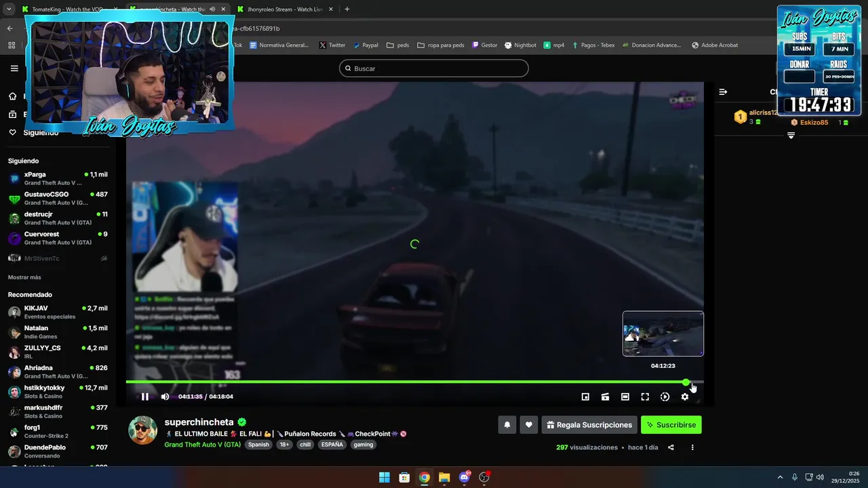The height and width of the screenshot is (488, 868).
Task: Open KIKJAV recommended channel
Action: click(58, 312)
